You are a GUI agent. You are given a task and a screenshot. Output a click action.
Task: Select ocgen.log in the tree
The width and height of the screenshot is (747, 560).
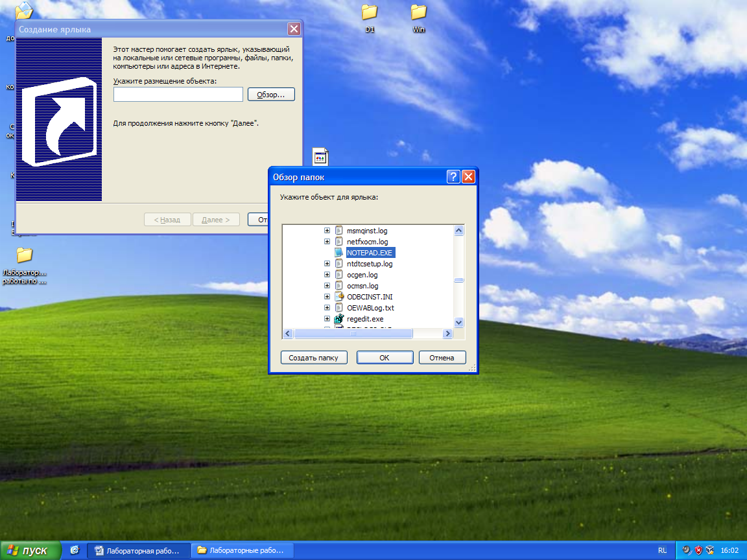pyautogui.click(x=362, y=275)
